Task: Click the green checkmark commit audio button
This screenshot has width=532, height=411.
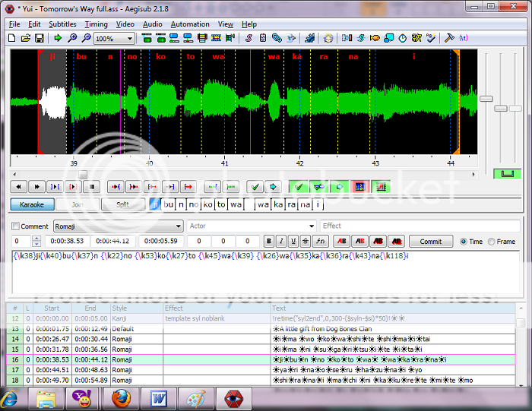Action: tap(255, 186)
